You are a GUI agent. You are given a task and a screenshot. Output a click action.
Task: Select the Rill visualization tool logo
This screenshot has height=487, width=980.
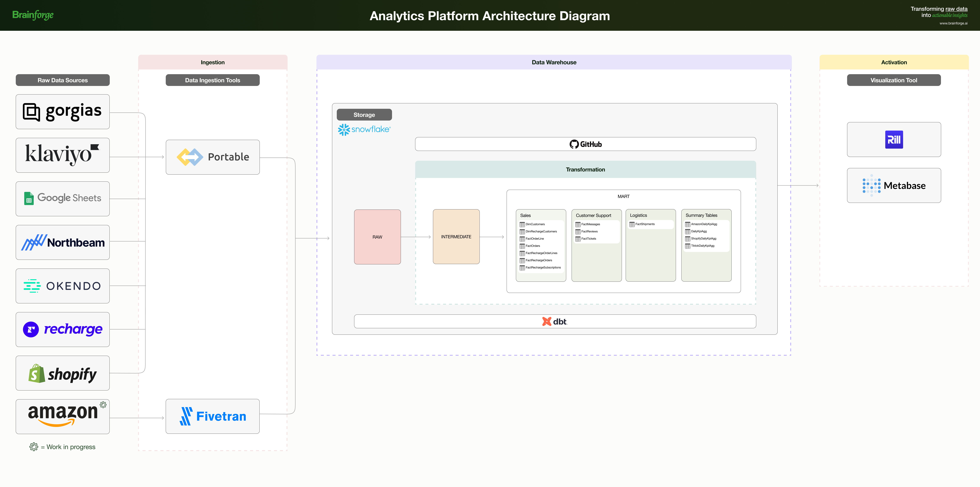[894, 140]
